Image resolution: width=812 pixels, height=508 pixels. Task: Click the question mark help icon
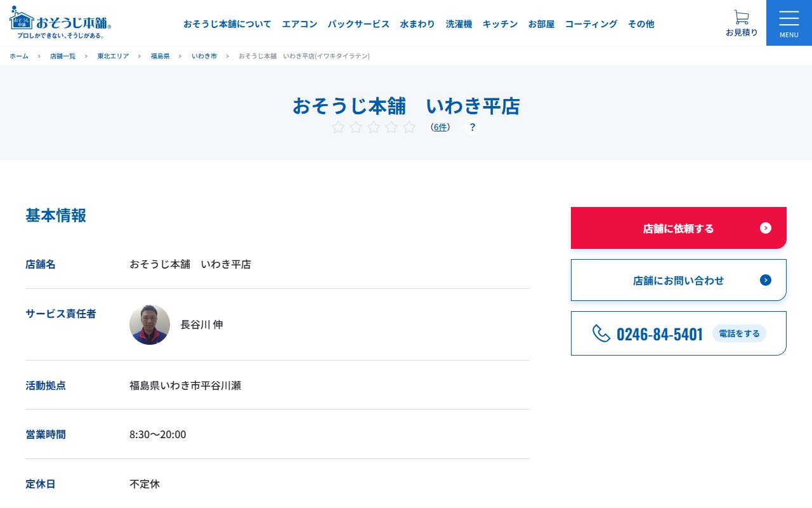pyautogui.click(x=473, y=127)
